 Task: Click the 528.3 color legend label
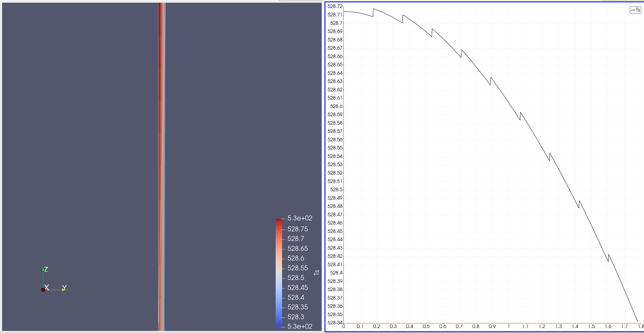click(295, 317)
